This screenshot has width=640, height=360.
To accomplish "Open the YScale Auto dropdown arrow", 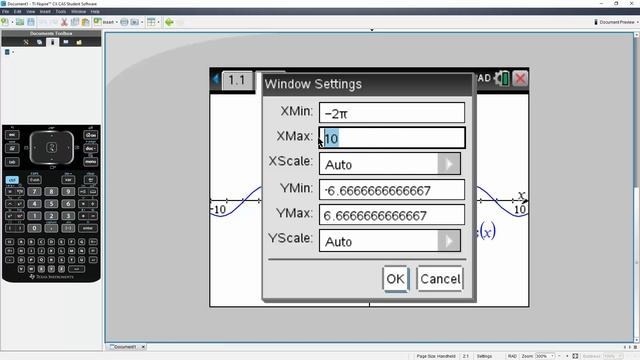I will tap(449, 241).
